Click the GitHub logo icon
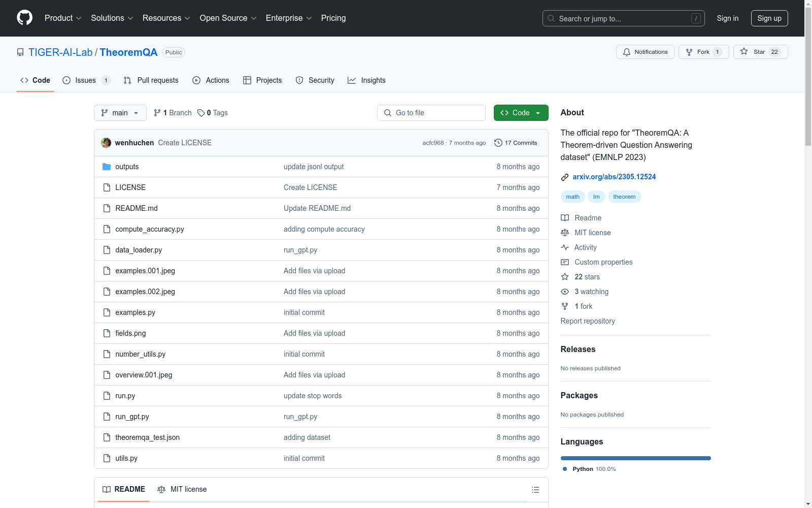The image size is (812, 508). tap(24, 18)
